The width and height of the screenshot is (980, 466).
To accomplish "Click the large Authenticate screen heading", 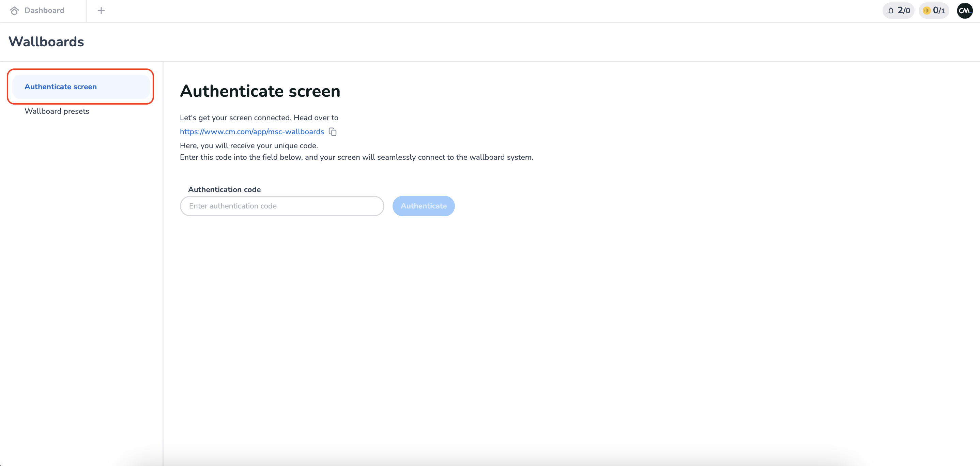I will 260,91.
